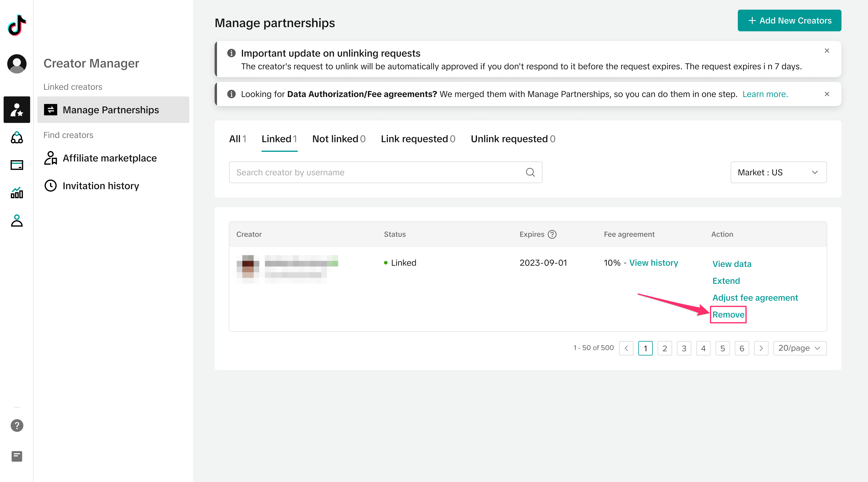This screenshot has width=868, height=482.
Task: Click the search magnifier icon
Action: pos(530,173)
